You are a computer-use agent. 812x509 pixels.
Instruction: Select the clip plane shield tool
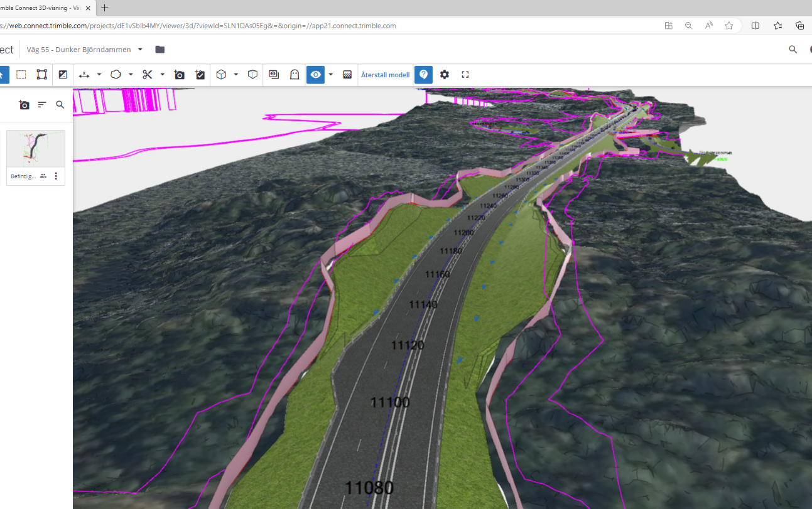click(252, 74)
